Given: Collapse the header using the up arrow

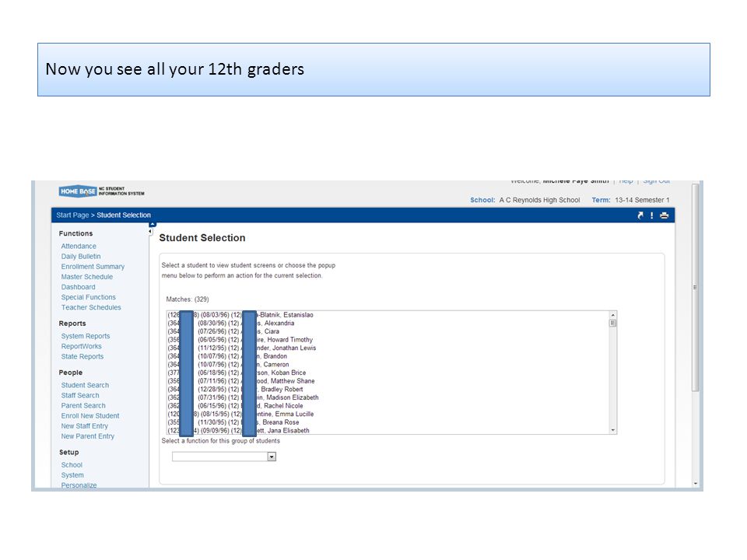Looking at the screenshot, I should pos(153,224).
